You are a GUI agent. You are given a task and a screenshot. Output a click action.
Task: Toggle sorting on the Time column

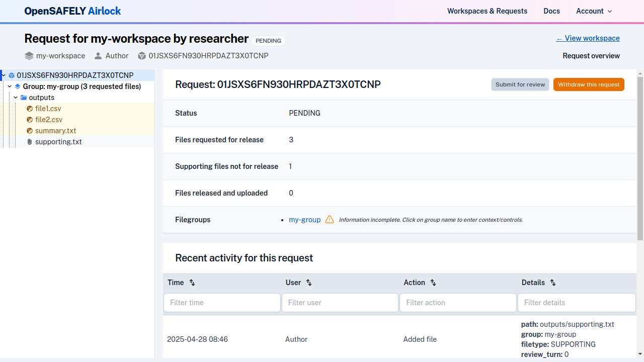(192, 283)
